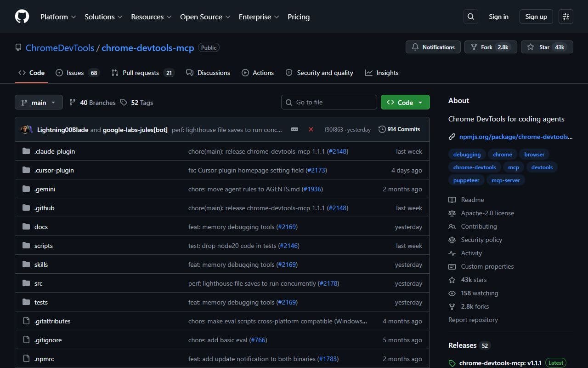Click the Go to file search field
Screen dimensions: 588x368
click(329, 102)
